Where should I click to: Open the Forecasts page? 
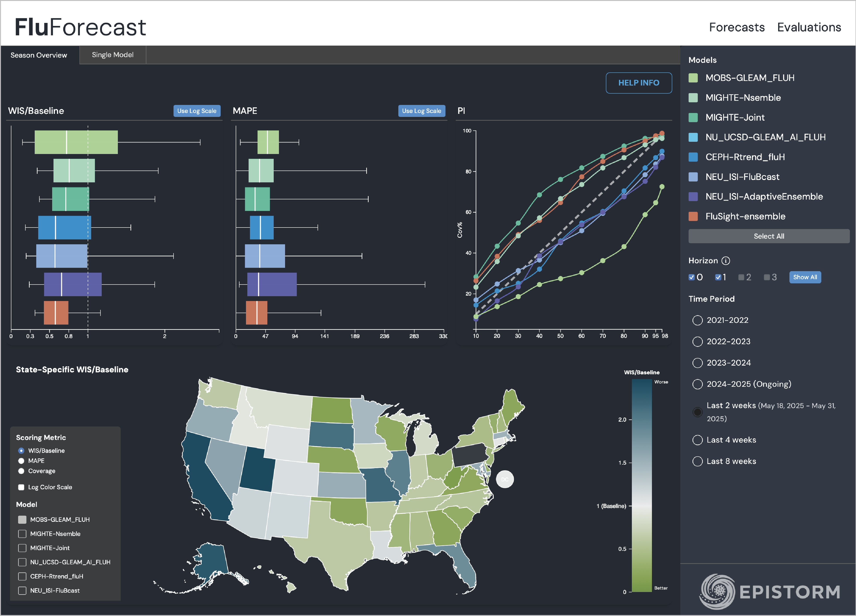[737, 27]
